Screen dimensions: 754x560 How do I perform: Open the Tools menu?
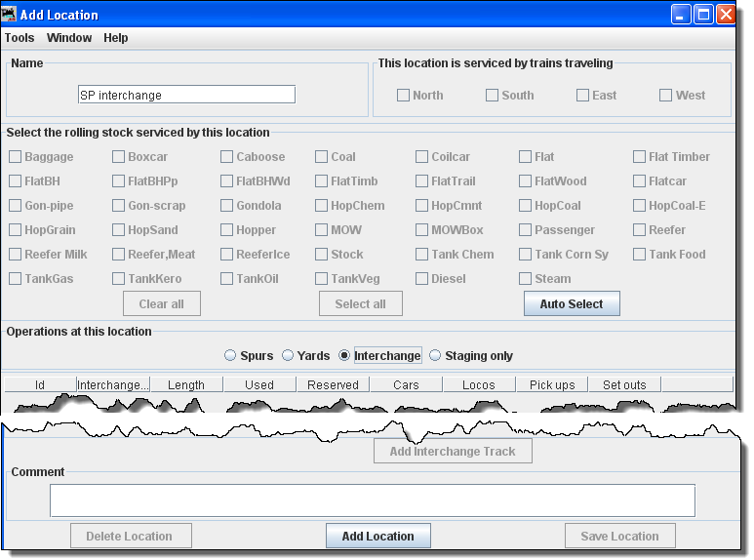[20, 38]
